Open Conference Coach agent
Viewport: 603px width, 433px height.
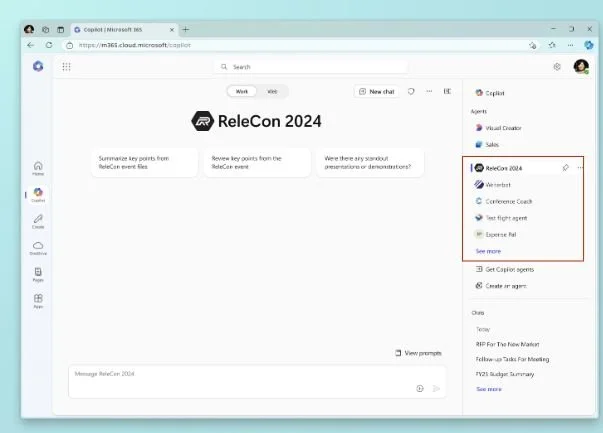(x=504, y=202)
